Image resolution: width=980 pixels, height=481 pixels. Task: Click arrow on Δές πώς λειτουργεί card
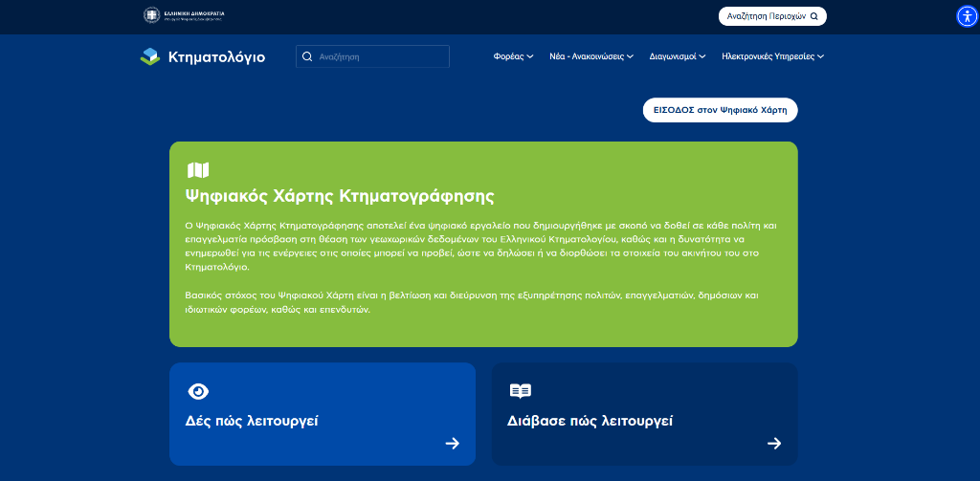[453, 443]
